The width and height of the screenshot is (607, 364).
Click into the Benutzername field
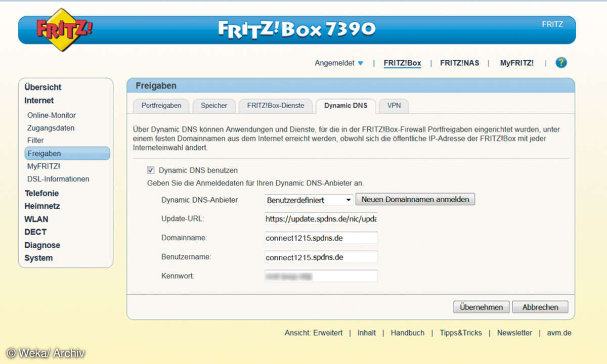(x=321, y=257)
